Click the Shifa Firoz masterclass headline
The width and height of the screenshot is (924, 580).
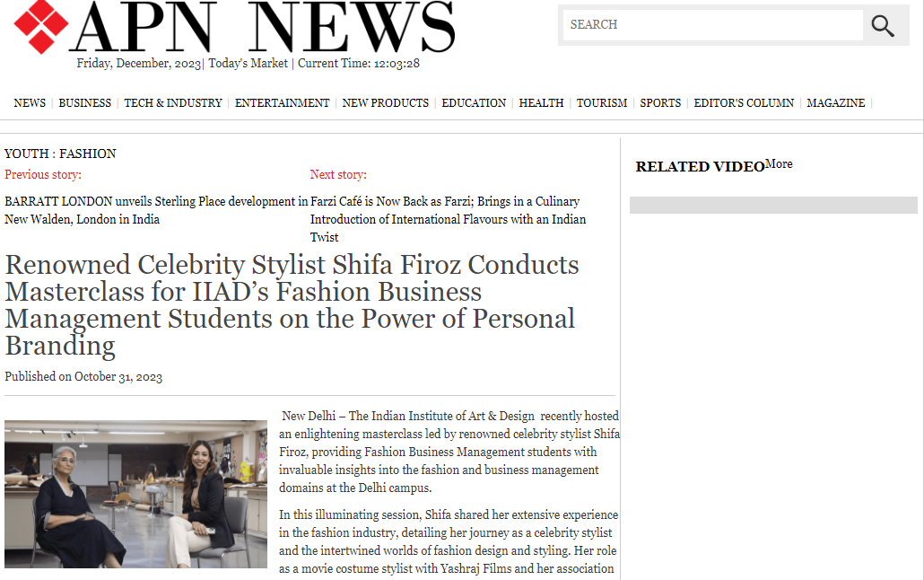pos(292,305)
